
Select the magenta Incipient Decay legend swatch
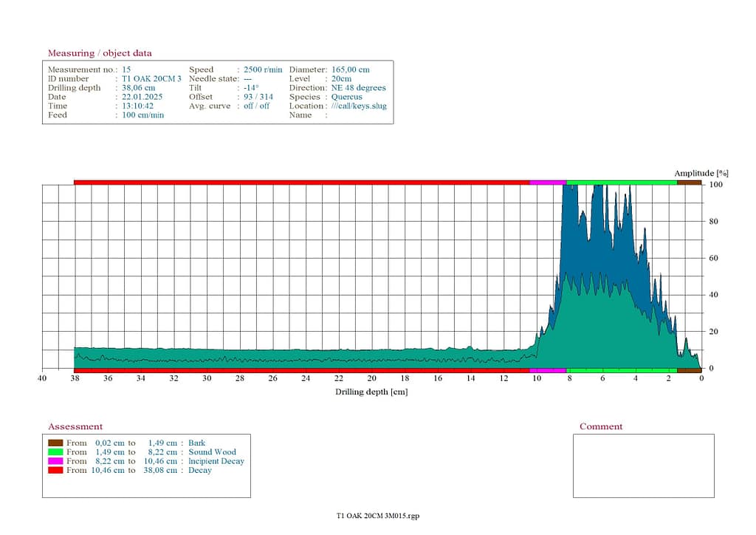(x=55, y=461)
